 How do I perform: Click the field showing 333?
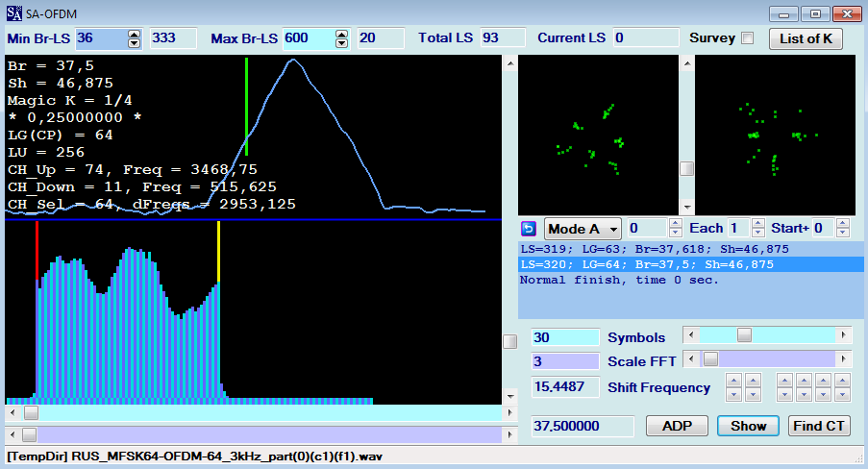pyautogui.click(x=173, y=38)
